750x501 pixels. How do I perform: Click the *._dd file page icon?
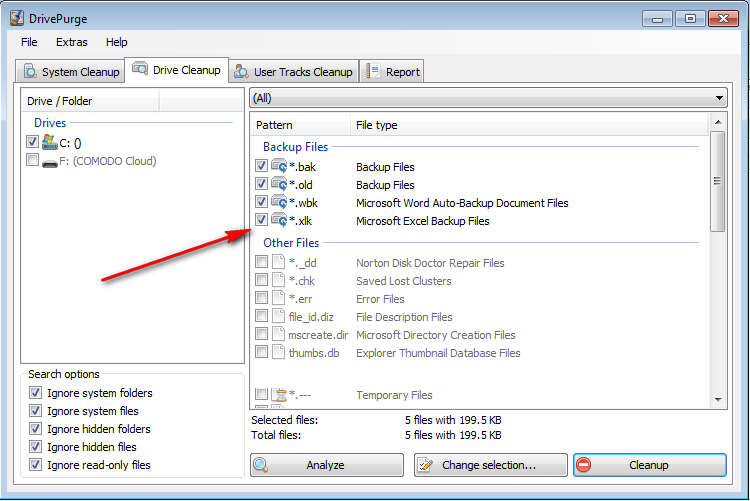278,262
